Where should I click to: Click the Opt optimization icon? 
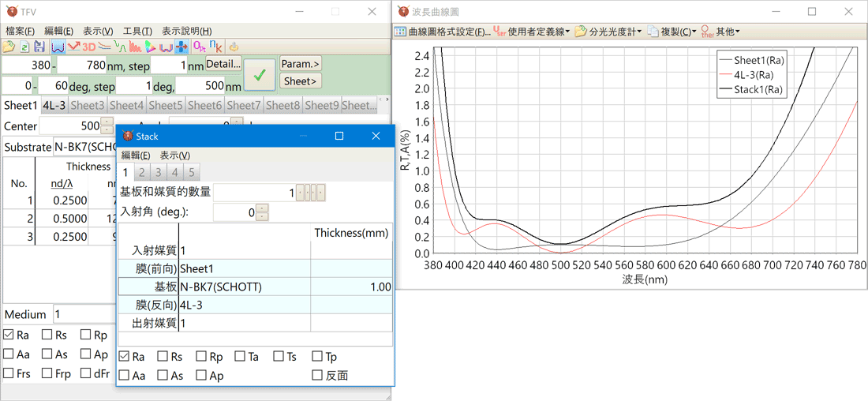[x=199, y=47]
